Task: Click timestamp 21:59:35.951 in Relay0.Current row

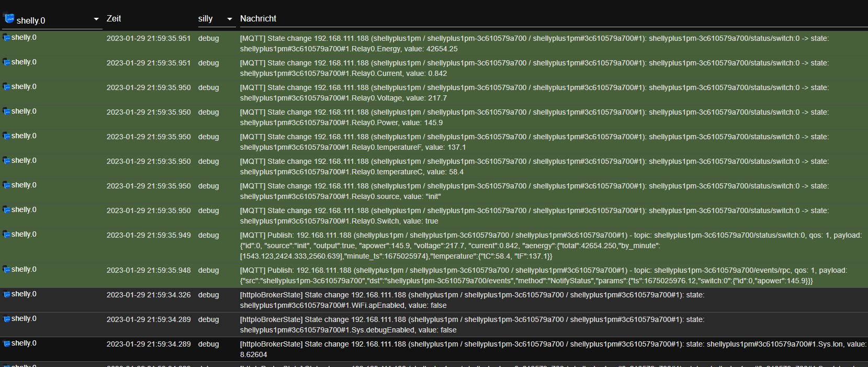Action: coord(149,63)
